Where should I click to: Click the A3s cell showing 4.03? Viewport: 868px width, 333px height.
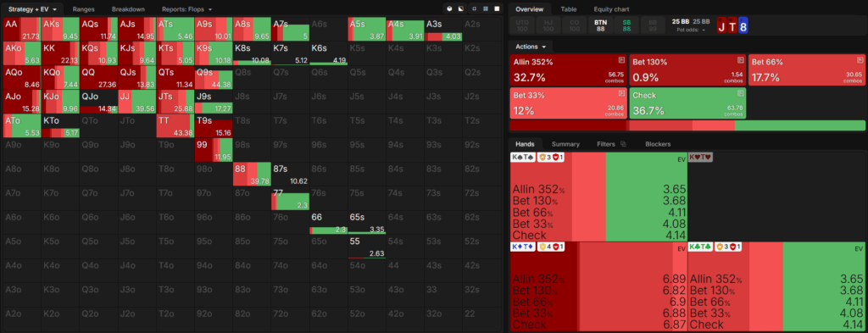pos(443,30)
